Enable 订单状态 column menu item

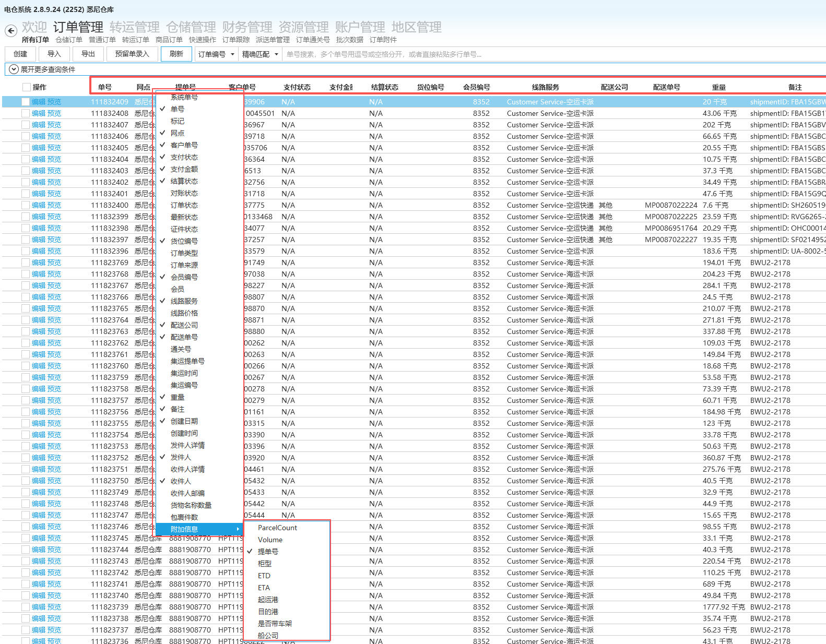200,205
